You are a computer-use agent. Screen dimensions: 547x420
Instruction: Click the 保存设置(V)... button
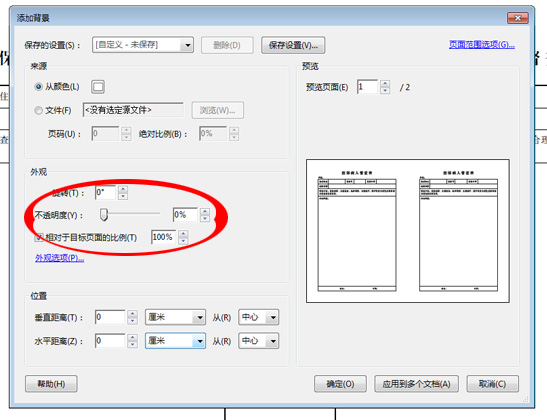pos(293,45)
